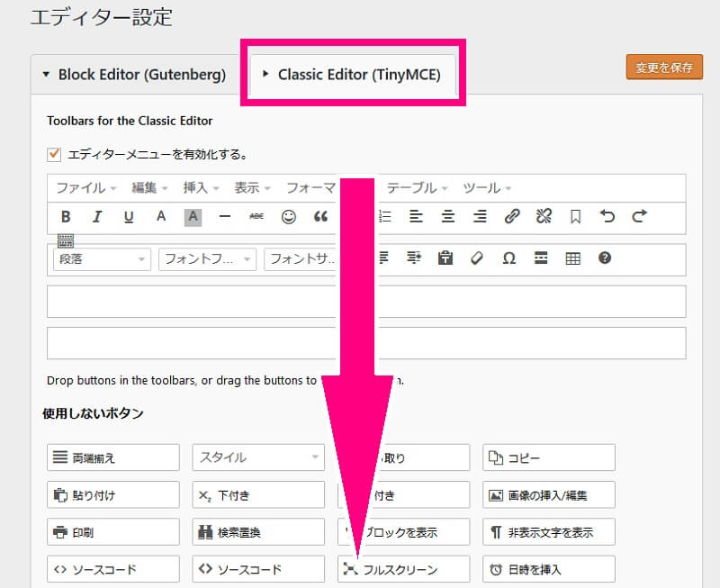The width and height of the screenshot is (720, 588).
Task: Select the 検索置換 find-replace button
Action: click(258, 532)
